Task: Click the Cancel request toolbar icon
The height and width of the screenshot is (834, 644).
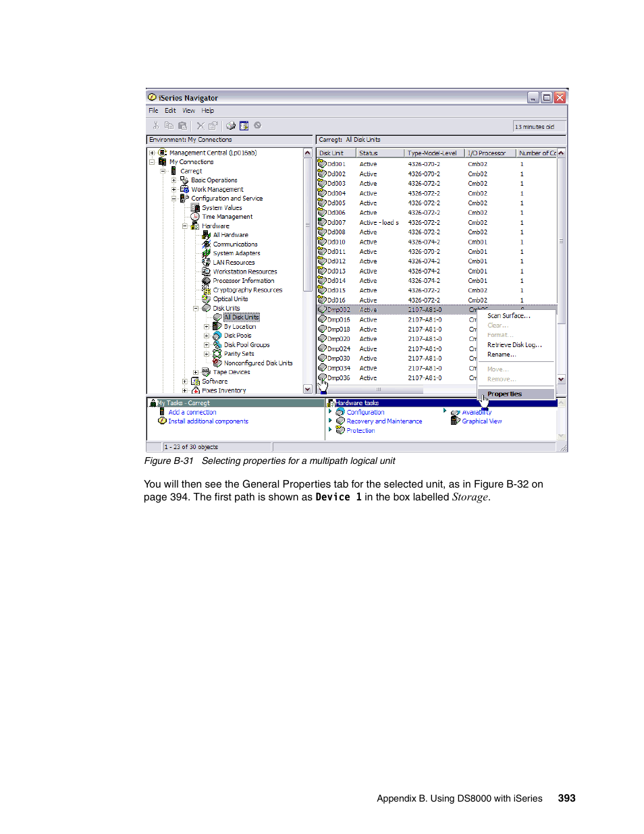Action: pos(257,126)
